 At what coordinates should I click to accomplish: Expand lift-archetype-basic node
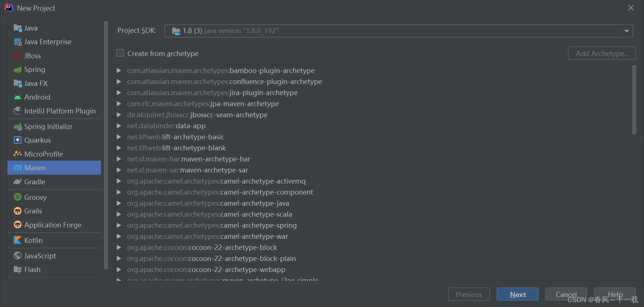[119, 137]
